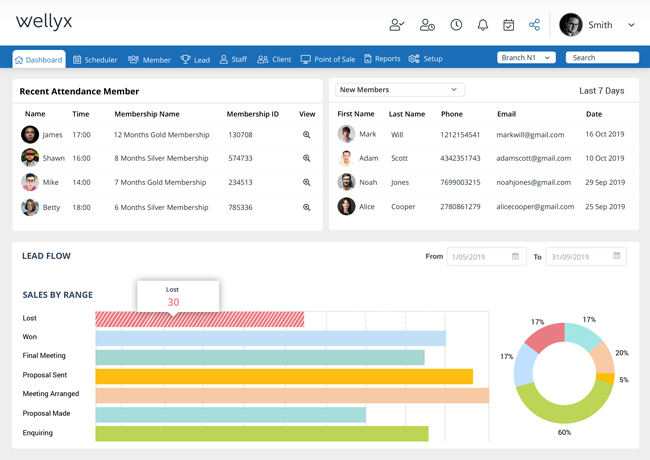Open the notifications bell

point(482,25)
